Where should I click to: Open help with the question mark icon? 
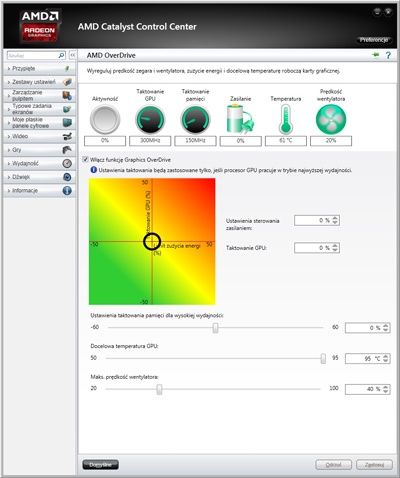click(x=388, y=55)
